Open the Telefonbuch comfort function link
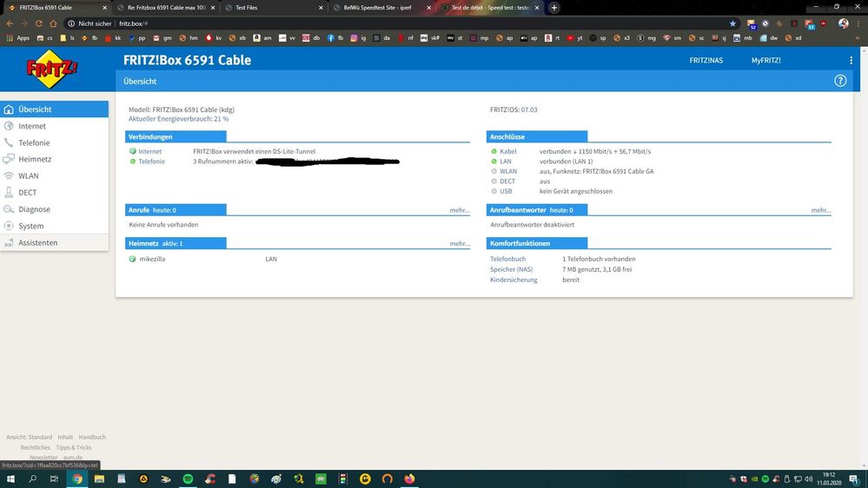This screenshot has width=868, height=488. (x=507, y=259)
